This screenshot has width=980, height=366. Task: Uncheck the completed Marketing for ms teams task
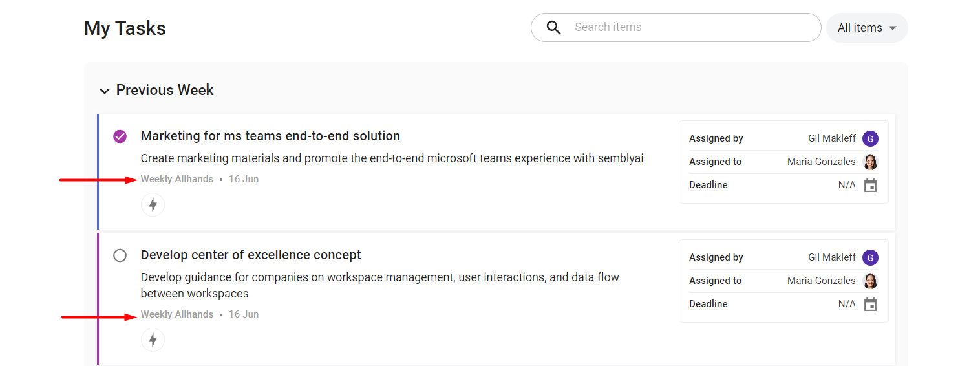click(120, 136)
